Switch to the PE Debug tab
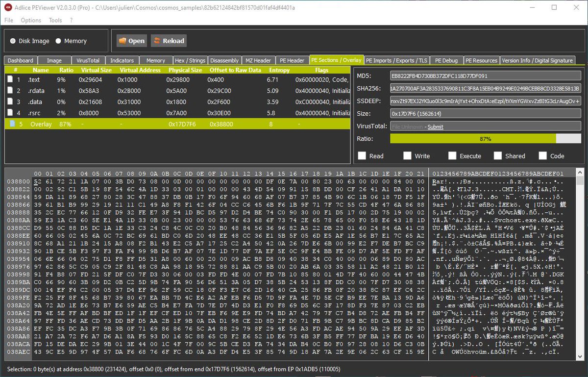Viewport: 588px width, 377px height. (446, 60)
